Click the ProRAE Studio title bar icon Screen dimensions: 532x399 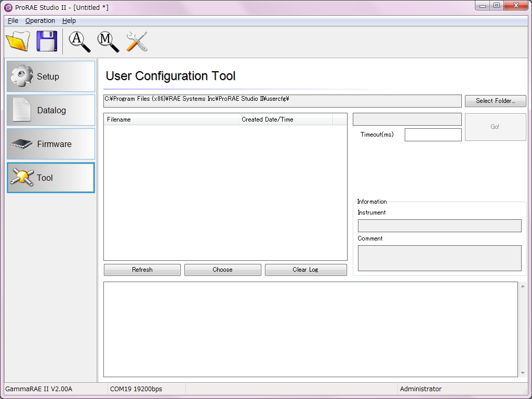coord(8,7)
